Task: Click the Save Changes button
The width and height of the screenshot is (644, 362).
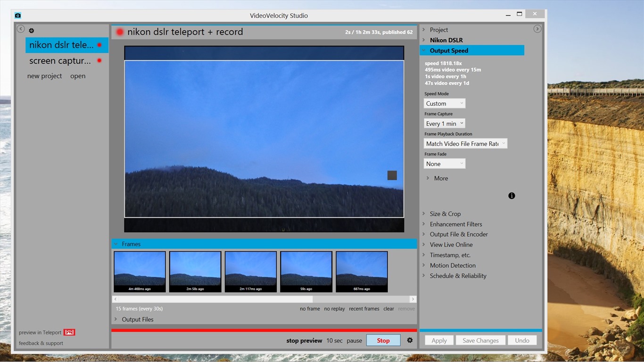Action: point(480,340)
